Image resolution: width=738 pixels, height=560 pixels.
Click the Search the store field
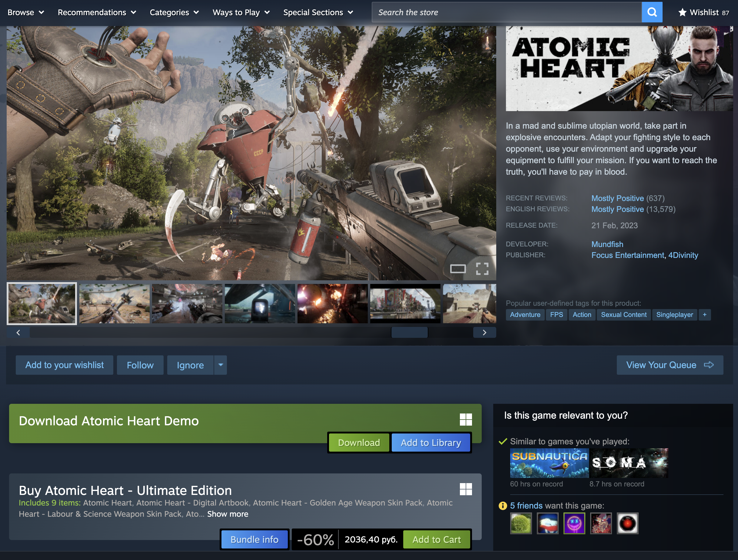click(507, 12)
